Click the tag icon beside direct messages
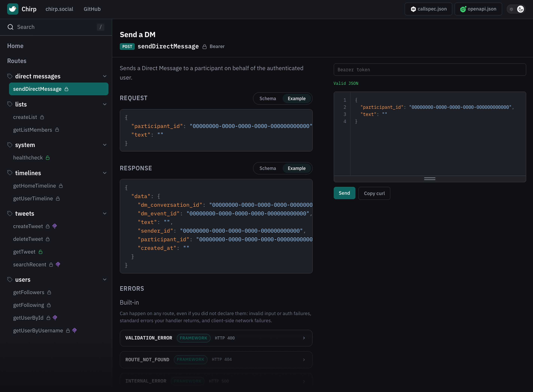The image size is (533, 392). (x=10, y=76)
